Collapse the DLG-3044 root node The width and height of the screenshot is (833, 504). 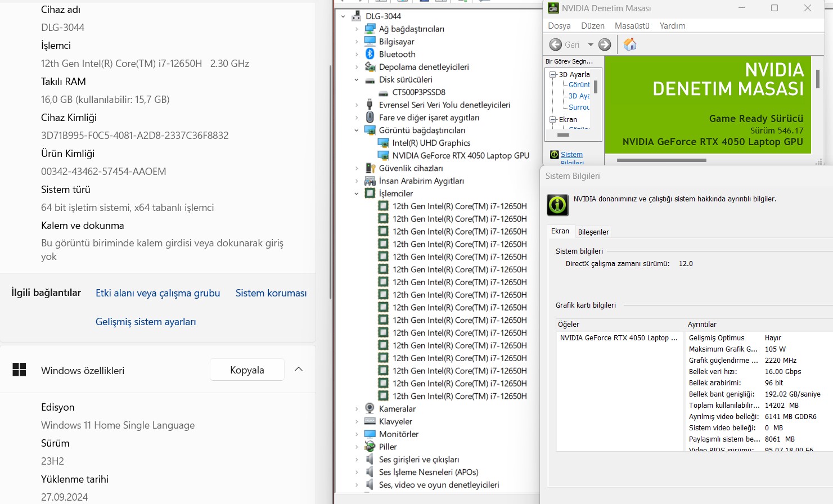click(343, 16)
